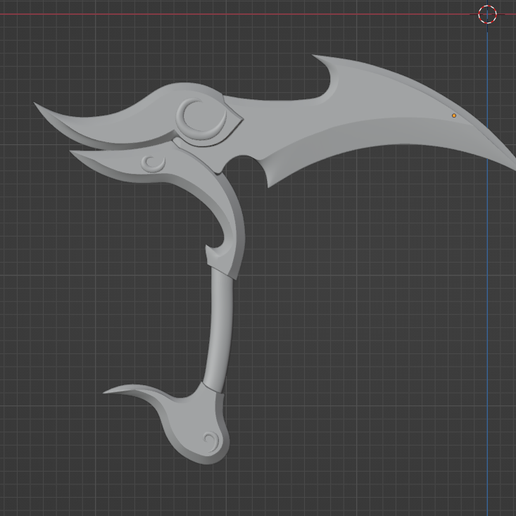
Task: Click the red-white 3D cursor
Action: click(x=487, y=14)
